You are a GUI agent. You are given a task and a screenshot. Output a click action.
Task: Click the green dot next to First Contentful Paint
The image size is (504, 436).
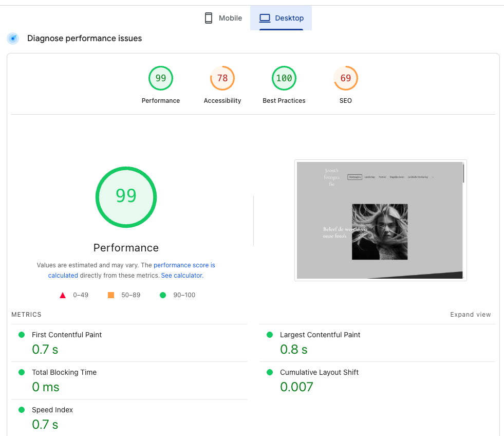(21, 334)
